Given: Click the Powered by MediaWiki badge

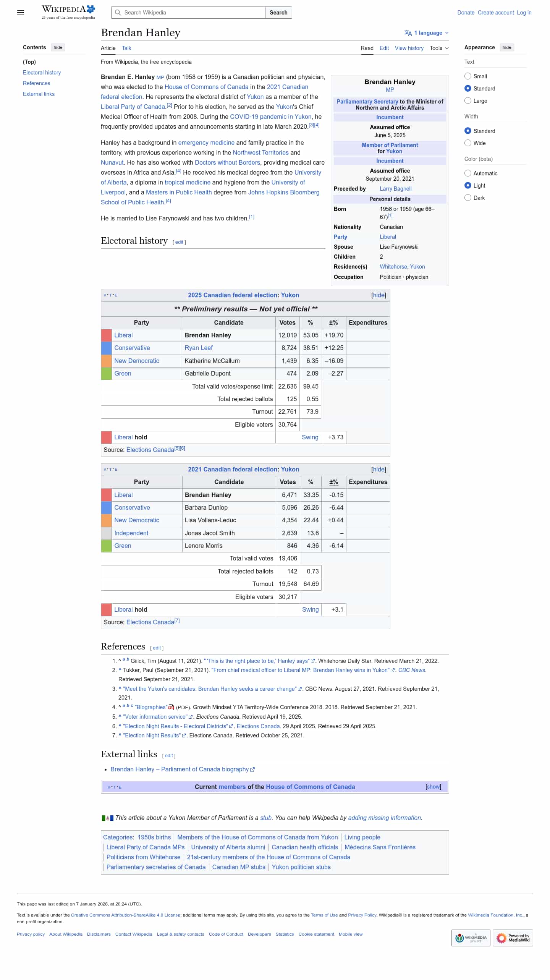Looking at the screenshot, I should point(513,938).
